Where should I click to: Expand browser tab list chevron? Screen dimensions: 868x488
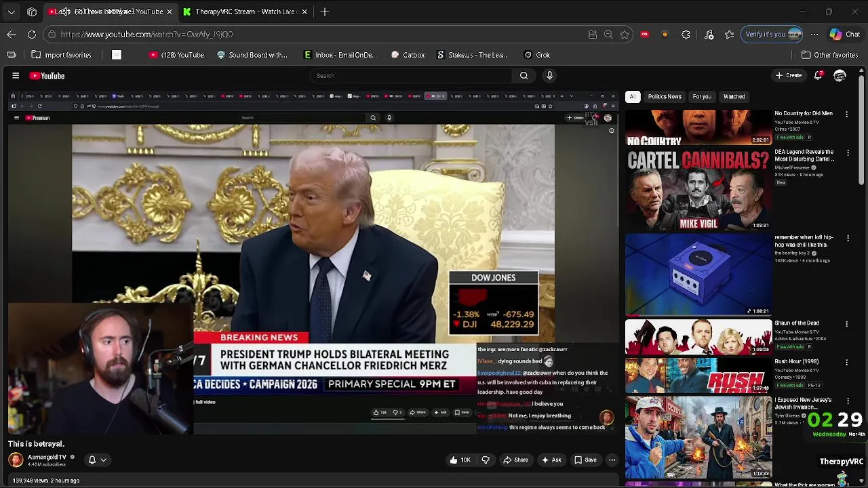point(12,12)
